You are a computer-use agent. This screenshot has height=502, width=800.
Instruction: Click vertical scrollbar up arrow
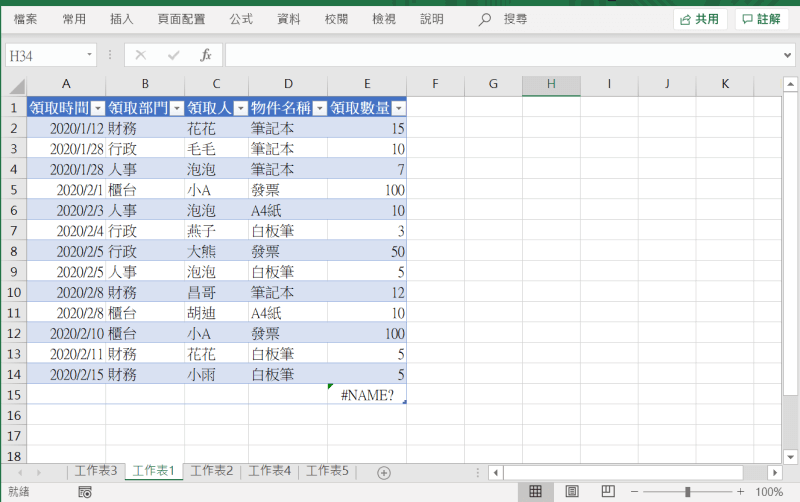(790, 84)
